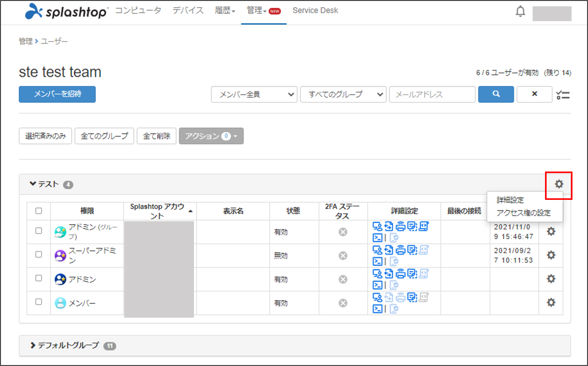The image size is (588, 366).
Task: Open the コンピュータ tab
Action: (x=138, y=11)
